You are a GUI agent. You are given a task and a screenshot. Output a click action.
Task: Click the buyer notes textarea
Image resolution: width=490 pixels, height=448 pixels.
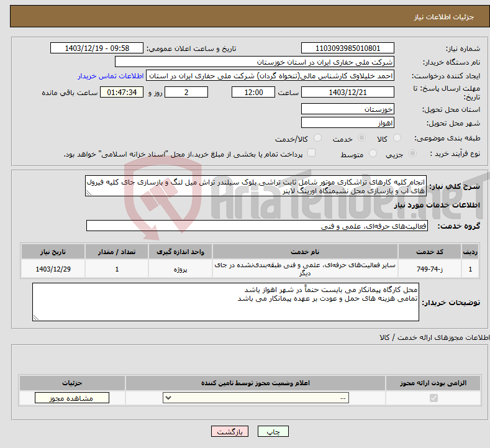tap(225, 302)
